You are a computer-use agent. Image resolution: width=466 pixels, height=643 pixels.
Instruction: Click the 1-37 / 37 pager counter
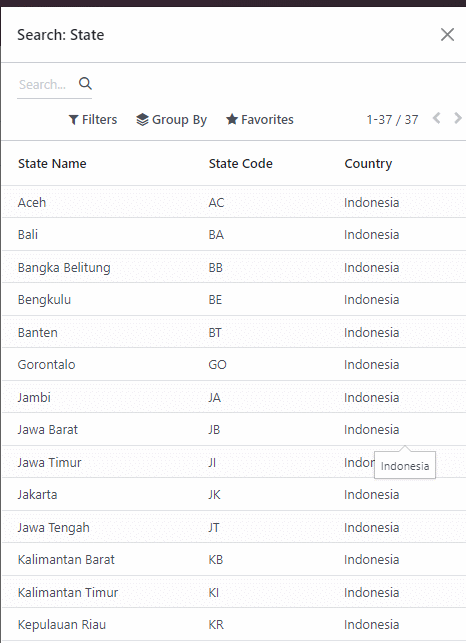pos(392,120)
